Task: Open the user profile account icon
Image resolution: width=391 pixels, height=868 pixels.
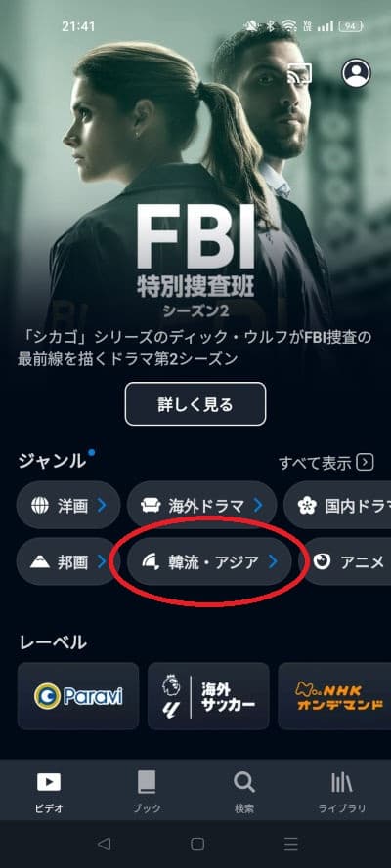Action: click(x=356, y=73)
